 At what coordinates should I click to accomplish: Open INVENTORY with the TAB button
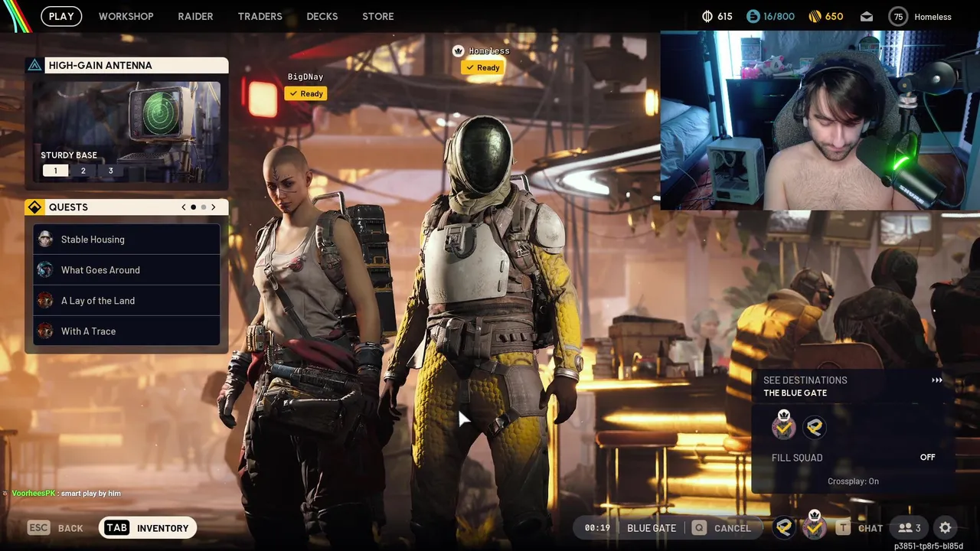coord(148,528)
